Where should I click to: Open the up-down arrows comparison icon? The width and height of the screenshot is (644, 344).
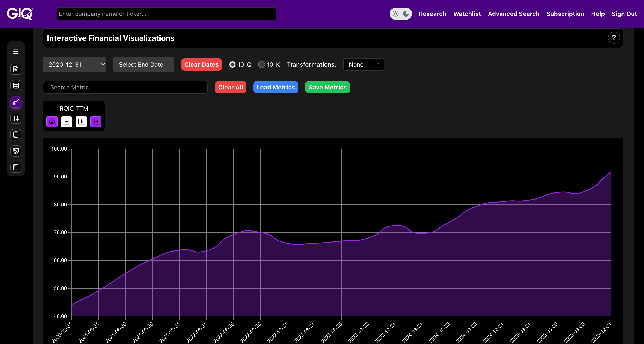[x=16, y=118]
